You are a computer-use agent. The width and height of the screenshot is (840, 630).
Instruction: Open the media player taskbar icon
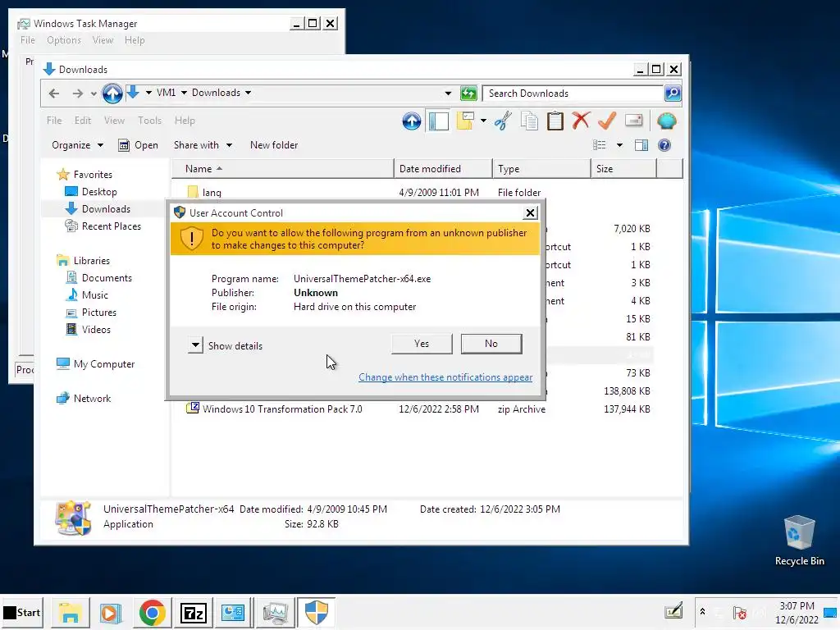pos(111,613)
